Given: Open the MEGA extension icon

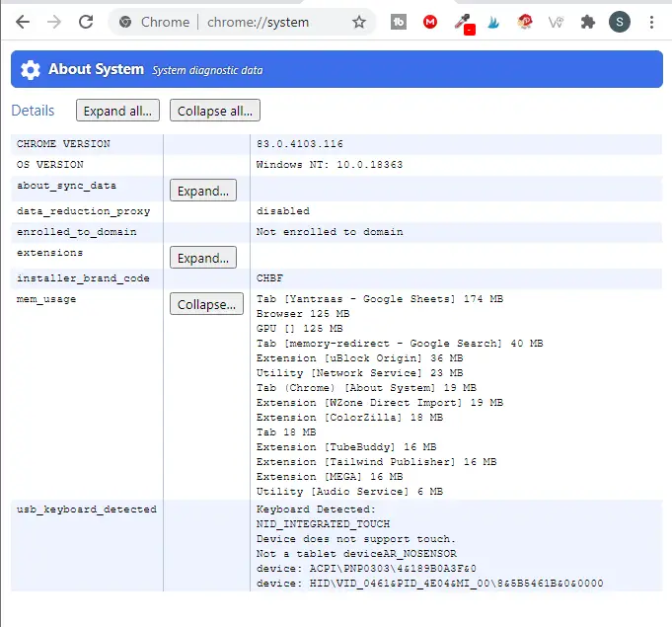Looking at the screenshot, I should pos(430,22).
